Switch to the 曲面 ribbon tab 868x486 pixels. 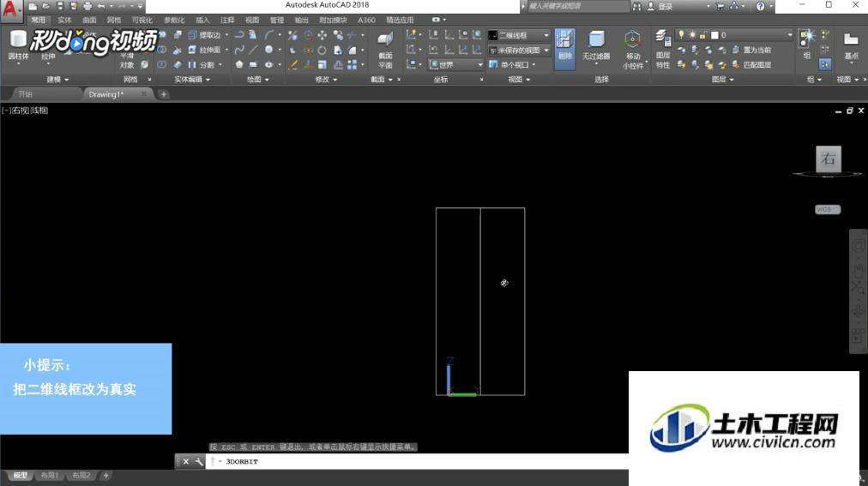(x=89, y=20)
